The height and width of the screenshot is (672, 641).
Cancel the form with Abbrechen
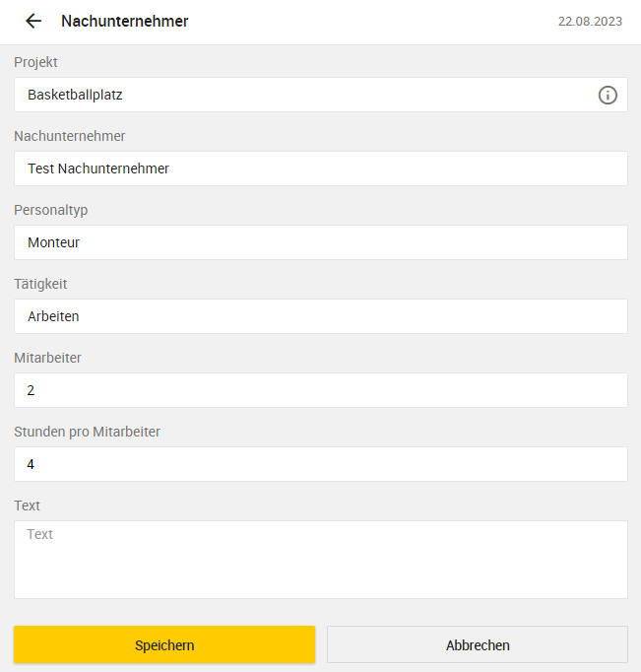478,645
